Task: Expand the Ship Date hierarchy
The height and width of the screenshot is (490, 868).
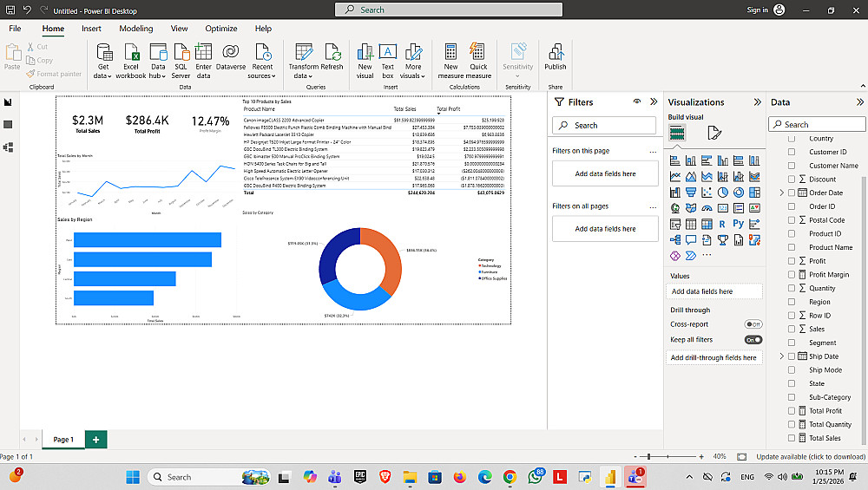Action: click(782, 356)
